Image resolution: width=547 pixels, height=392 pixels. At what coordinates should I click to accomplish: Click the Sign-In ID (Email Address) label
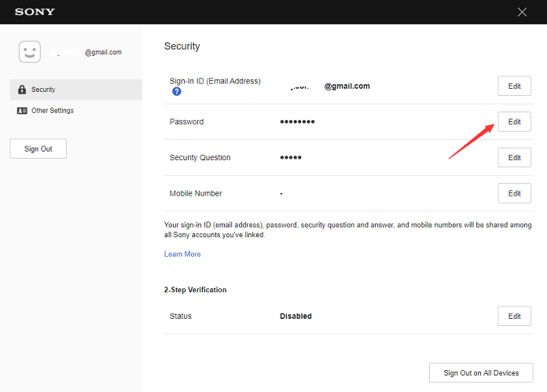click(215, 81)
